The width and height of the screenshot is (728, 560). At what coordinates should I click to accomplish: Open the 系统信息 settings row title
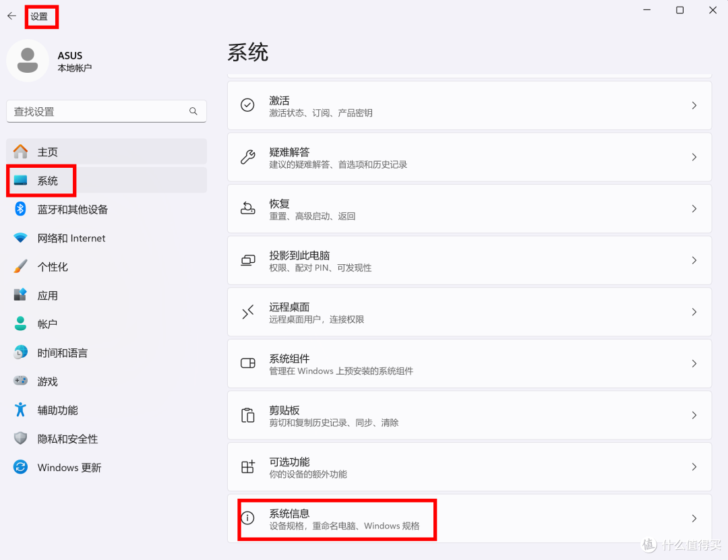click(x=289, y=513)
